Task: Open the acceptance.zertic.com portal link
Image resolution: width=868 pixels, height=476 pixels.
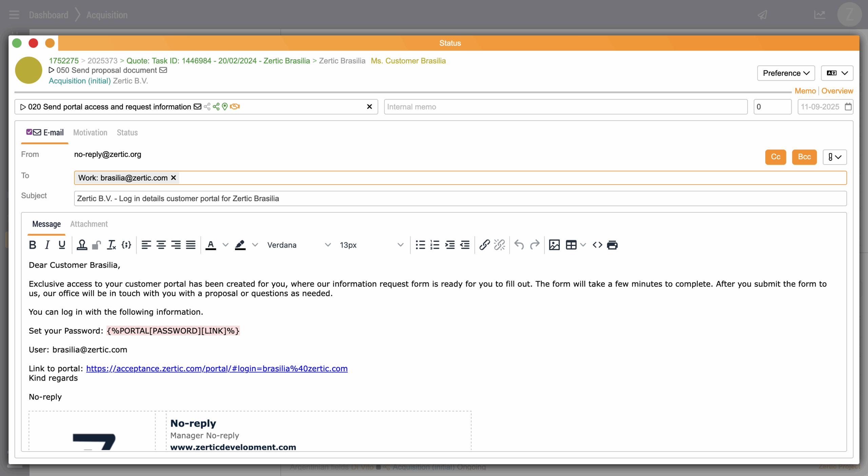Action: tap(217, 368)
